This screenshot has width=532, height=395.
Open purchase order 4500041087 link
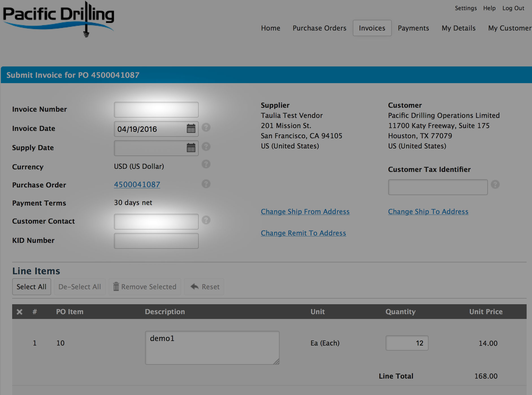point(137,185)
